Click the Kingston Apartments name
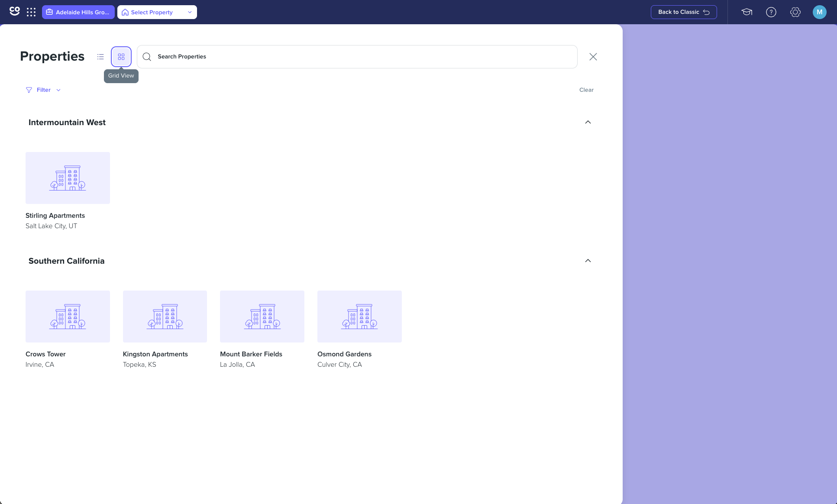 point(155,354)
